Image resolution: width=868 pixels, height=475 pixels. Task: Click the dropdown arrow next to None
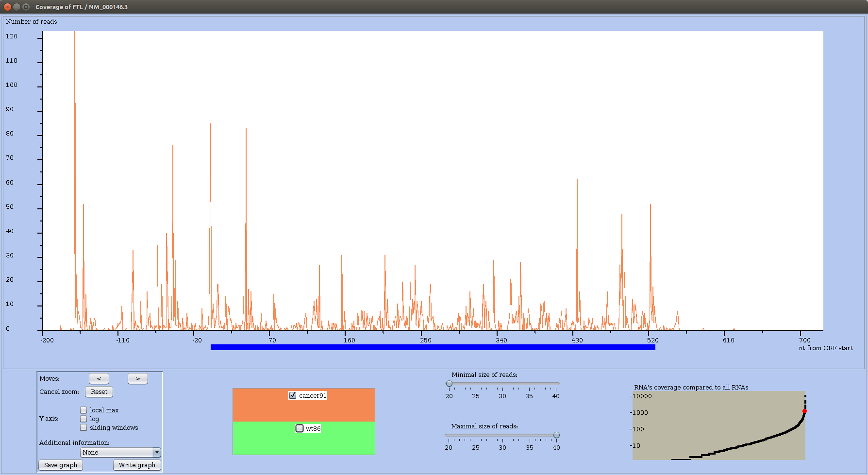[x=156, y=453]
